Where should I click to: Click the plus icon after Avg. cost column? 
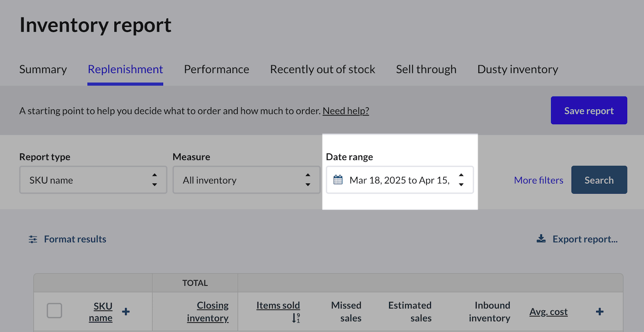(600, 312)
